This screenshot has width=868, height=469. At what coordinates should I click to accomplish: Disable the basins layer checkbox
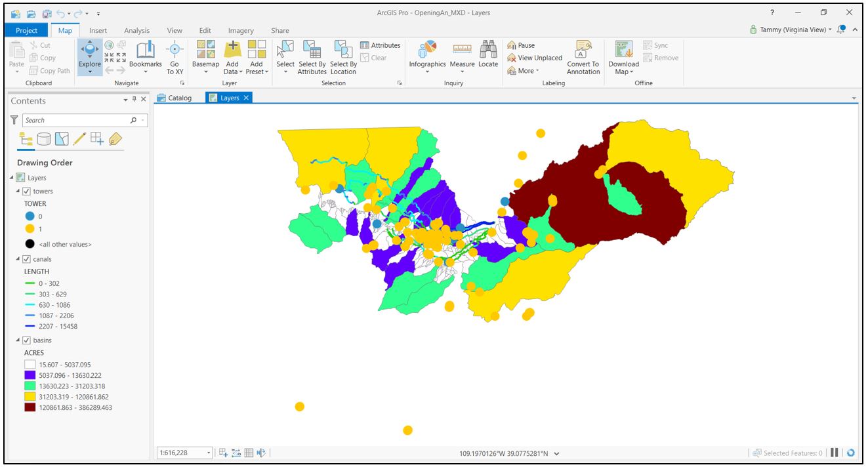click(x=28, y=340)
